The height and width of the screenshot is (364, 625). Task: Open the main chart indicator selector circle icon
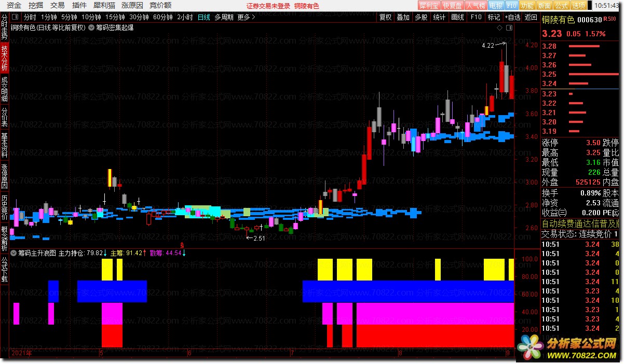click(92, 28)
